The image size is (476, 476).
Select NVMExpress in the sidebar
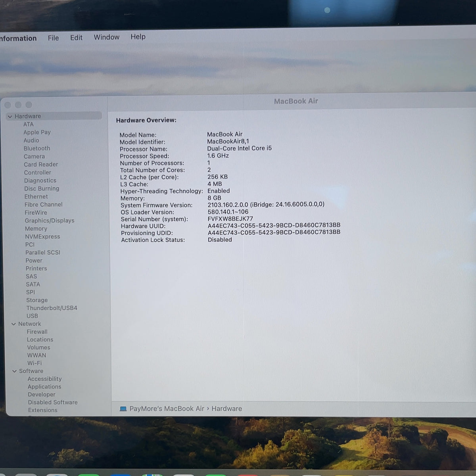coord(43,236)
